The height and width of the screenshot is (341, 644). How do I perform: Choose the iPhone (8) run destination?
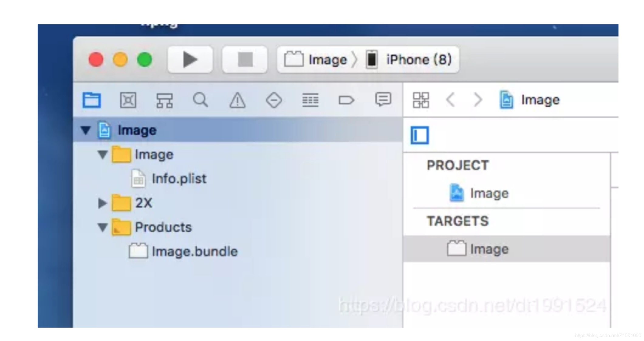point(409,59)
